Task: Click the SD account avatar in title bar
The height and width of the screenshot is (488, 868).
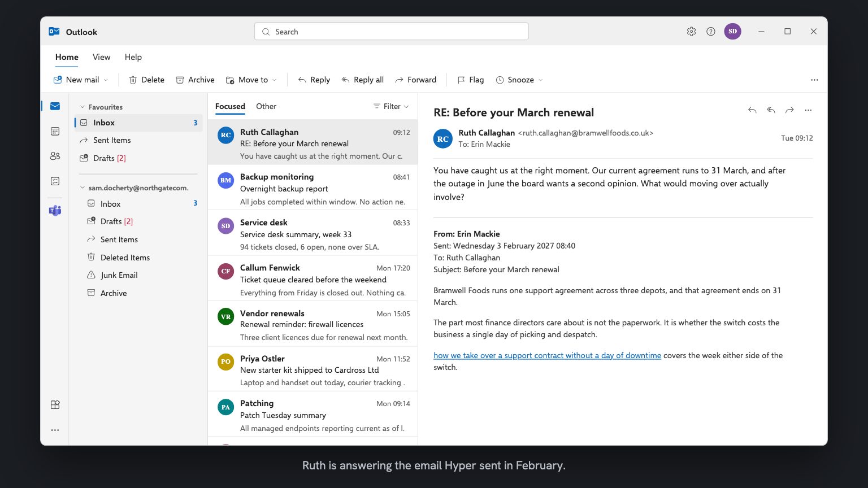Action: [732, 31]
